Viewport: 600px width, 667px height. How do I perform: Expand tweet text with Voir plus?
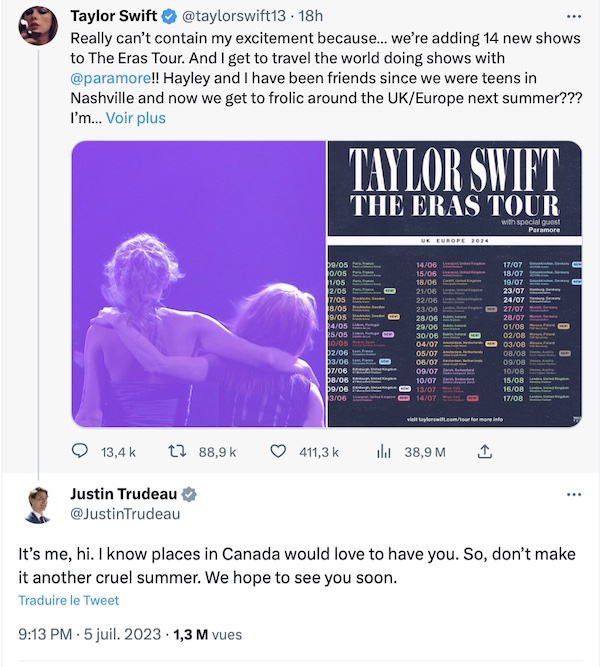pos(136,118)
